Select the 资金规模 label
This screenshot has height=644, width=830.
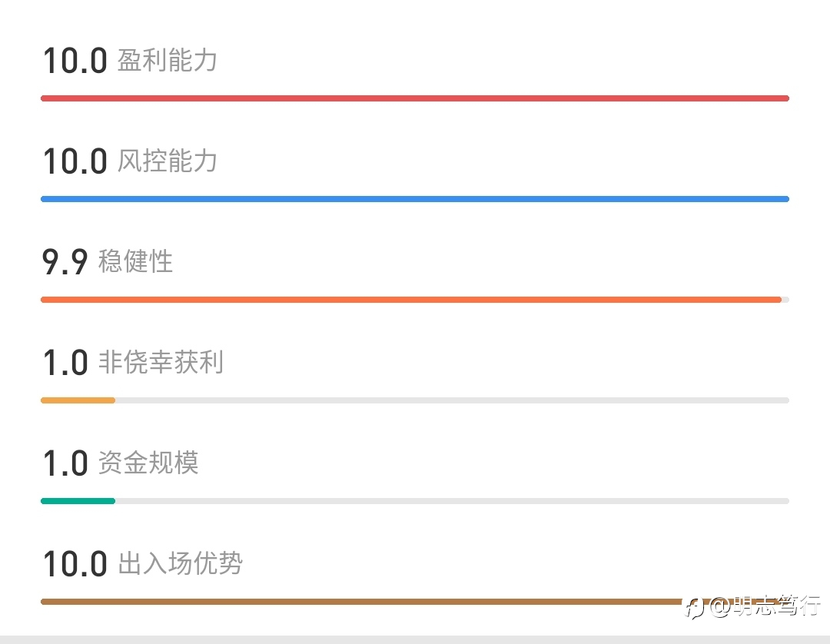[148, 463]
